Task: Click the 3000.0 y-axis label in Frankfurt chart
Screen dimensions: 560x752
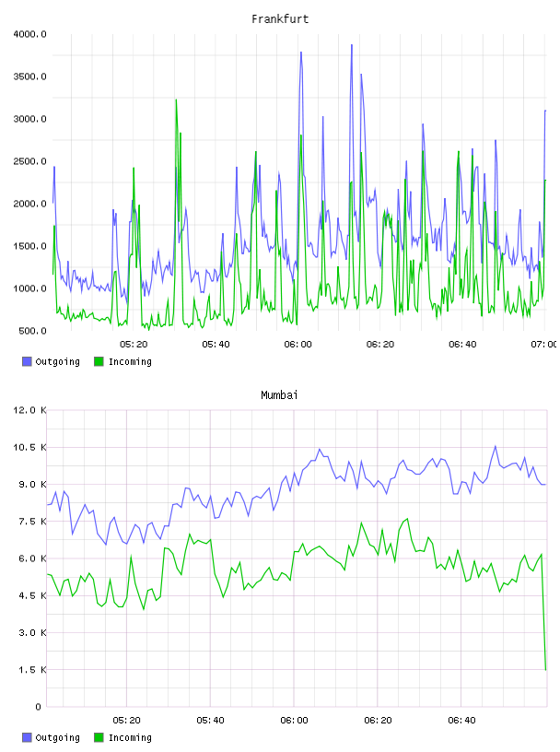Action: 29,119
